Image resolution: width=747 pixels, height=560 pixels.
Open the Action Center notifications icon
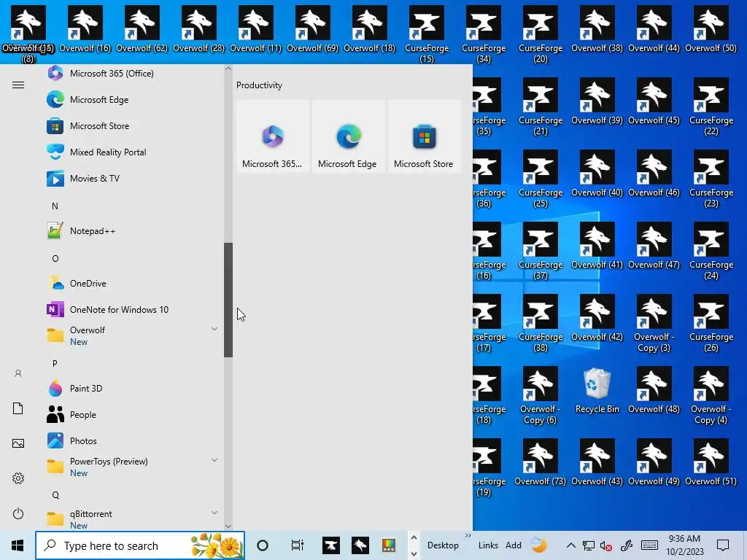[x=723, y=545]
